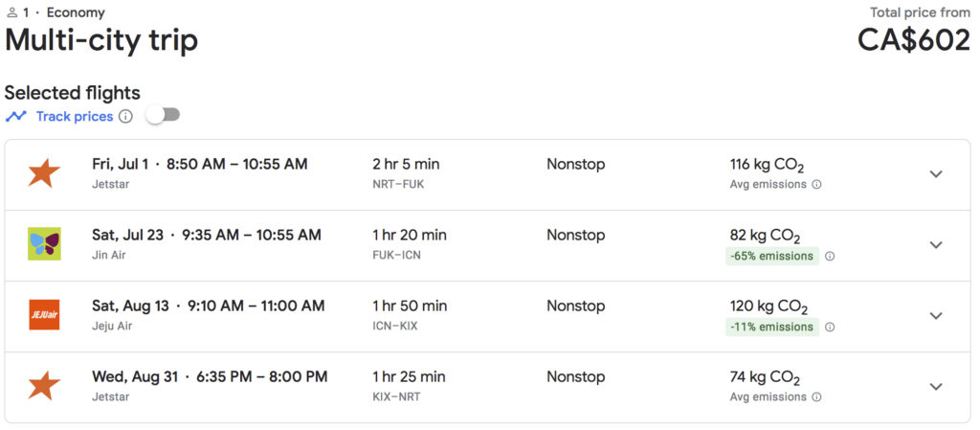Enable the Track prices toggle switch
980x430 pixels.
click(x=163, y=116)
